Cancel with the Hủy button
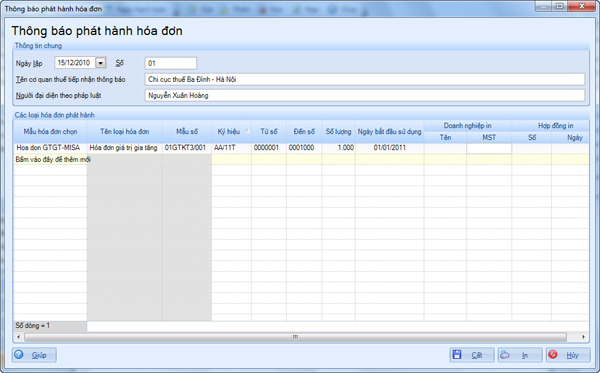This screenshot has height=373, width=600. coord(568,355)
